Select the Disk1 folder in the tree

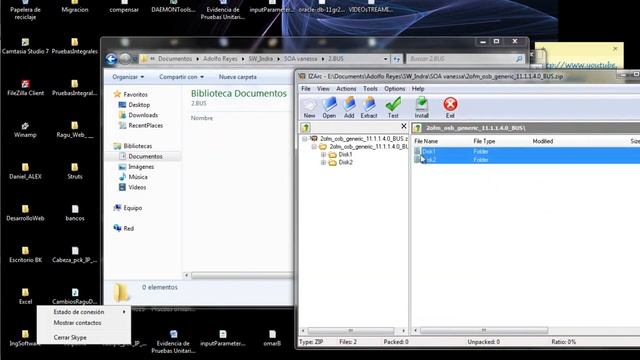pyautogui.click(x=345, y=155)
